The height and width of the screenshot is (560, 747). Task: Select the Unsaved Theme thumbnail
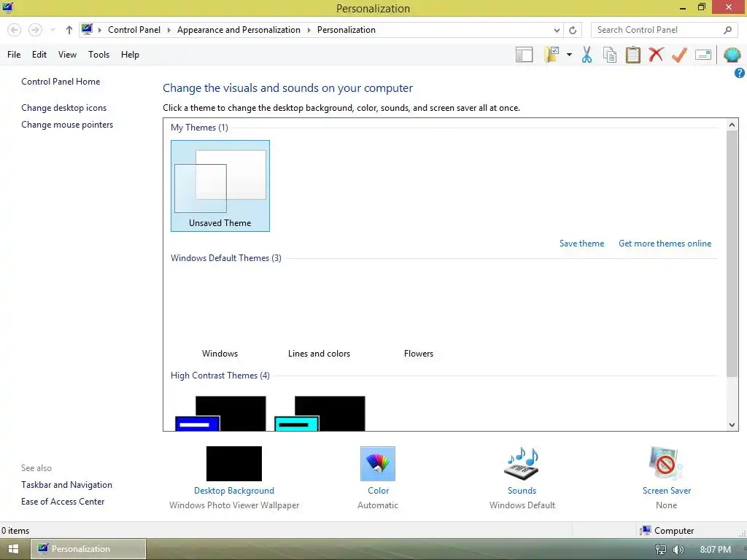(x=220, y=186)
